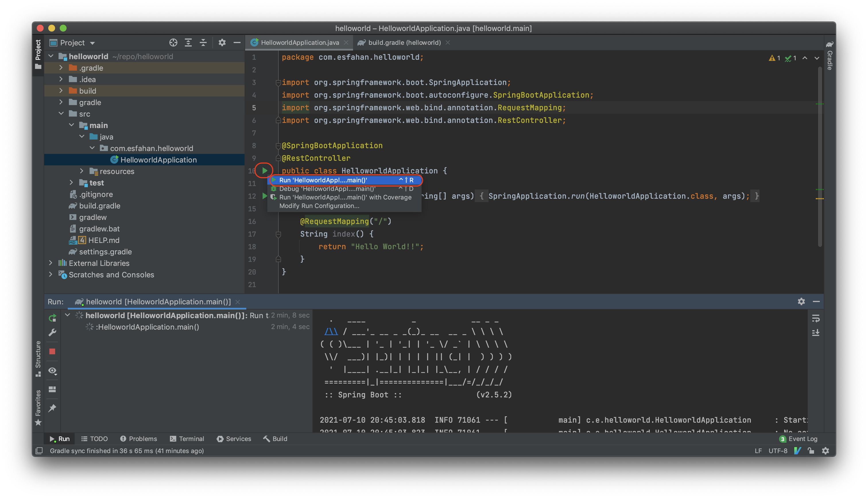Toggle the eye Show icon in Run panel
Screen dimensions: 868x499
[x=52, y=370]
